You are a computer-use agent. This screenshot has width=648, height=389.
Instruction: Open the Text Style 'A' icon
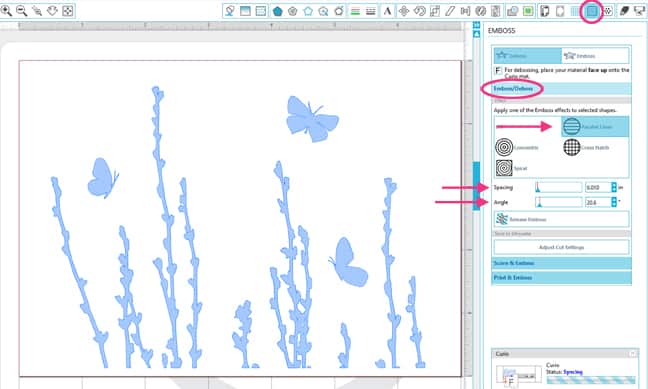point(387,11)
